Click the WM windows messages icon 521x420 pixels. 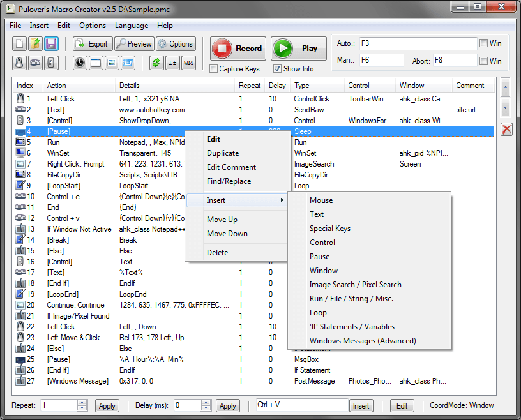[188, 63]
